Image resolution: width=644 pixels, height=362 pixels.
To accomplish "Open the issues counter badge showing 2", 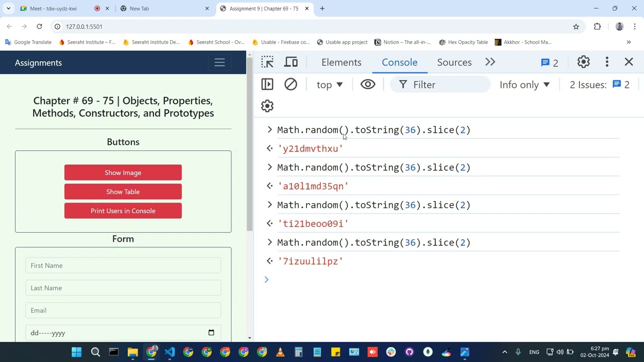I will (x=549, y=63).
